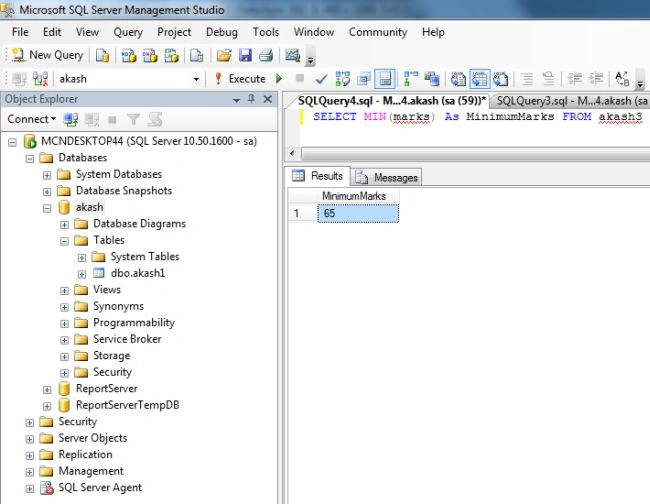The height and width of the screenshot is (504, 650).
Task: Click the Activity Monitor icon
Action: 293,55
